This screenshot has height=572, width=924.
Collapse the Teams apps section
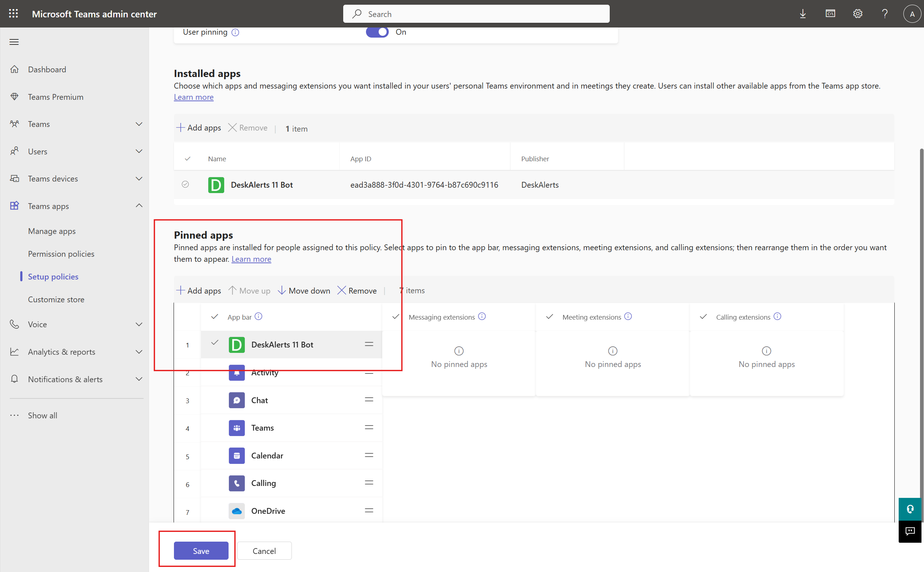pos(139,206)
